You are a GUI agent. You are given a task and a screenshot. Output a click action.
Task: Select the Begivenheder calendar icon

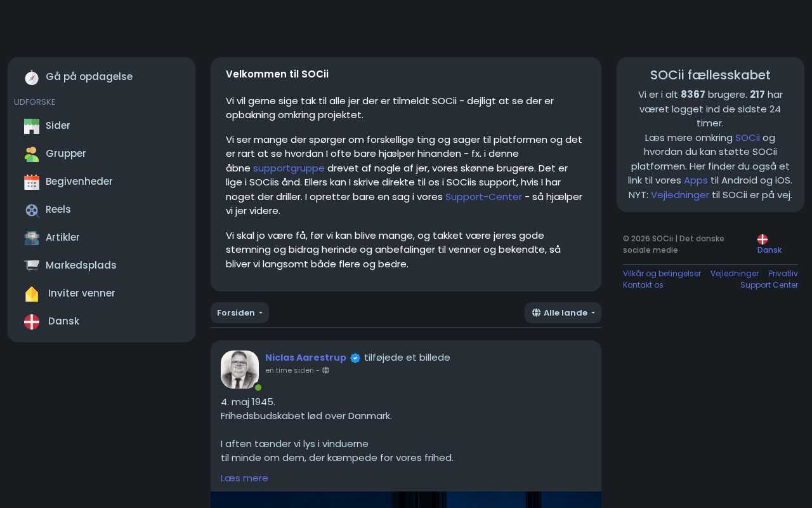point(32,182)
